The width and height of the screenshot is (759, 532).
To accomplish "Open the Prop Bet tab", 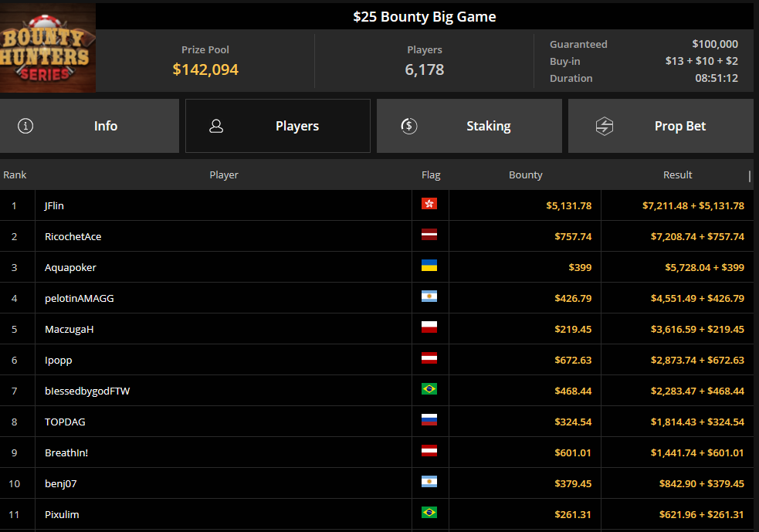I will pos(661,126).
